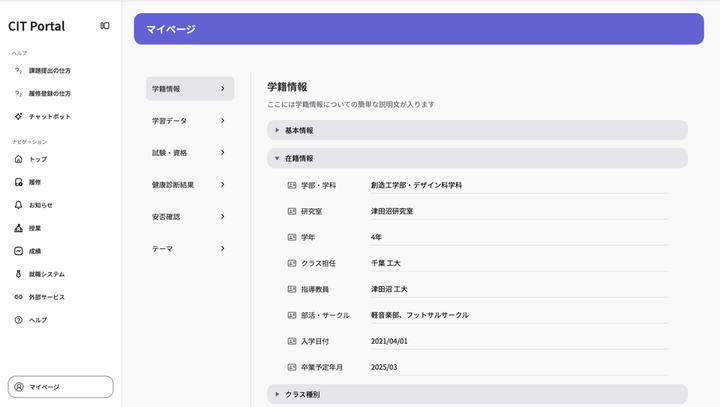Open the 課題提出の仕方 help link

coord(49,71)
